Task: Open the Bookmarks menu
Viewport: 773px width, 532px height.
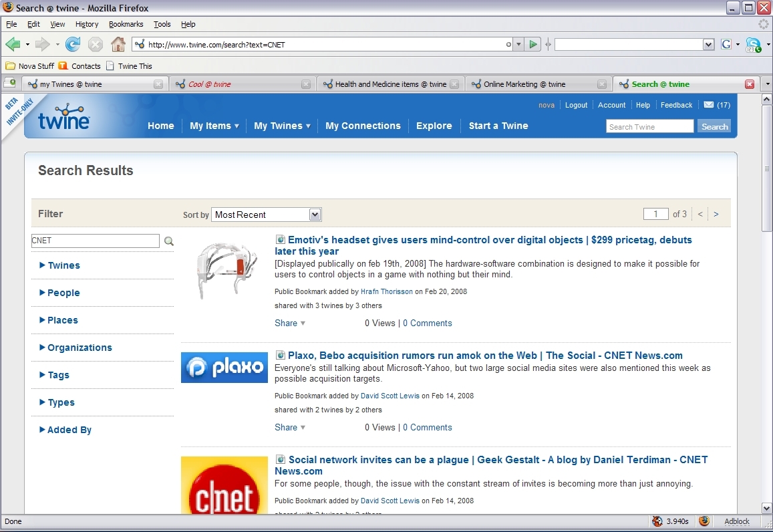Action: click(126, 24)
